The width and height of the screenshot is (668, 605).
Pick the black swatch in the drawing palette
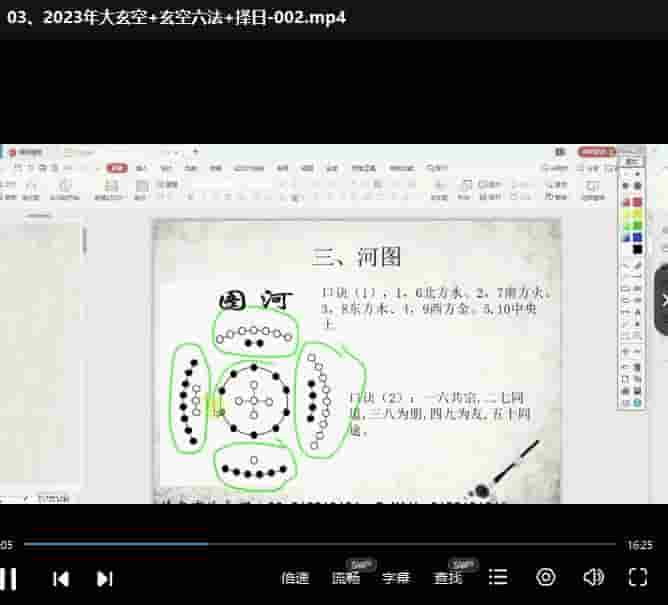click(637, 249)
